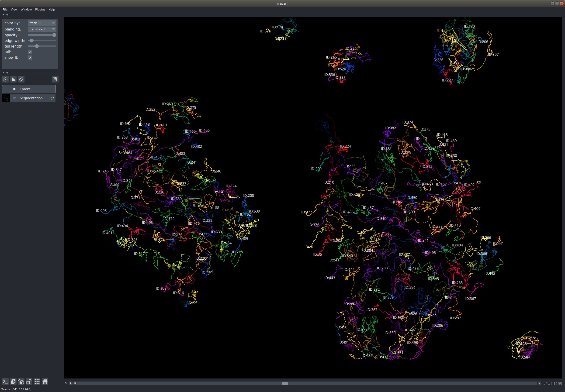
Task: Create a new Labels layer
Action: point(22,79)
